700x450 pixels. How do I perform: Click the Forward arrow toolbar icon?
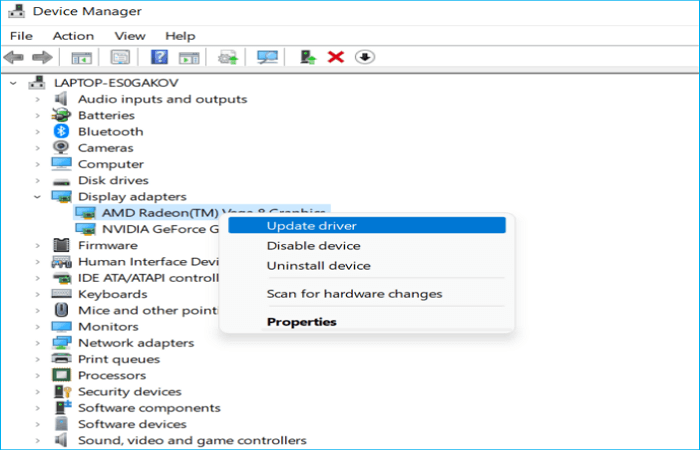click(x=42, y=57)
